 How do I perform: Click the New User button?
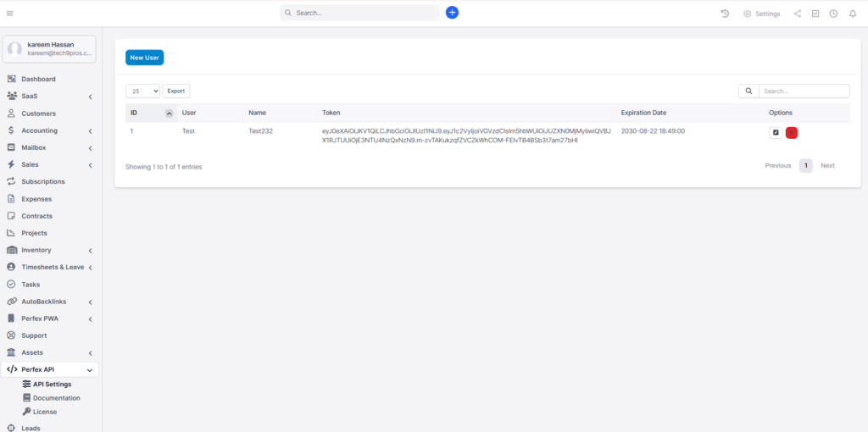[144, 58]
